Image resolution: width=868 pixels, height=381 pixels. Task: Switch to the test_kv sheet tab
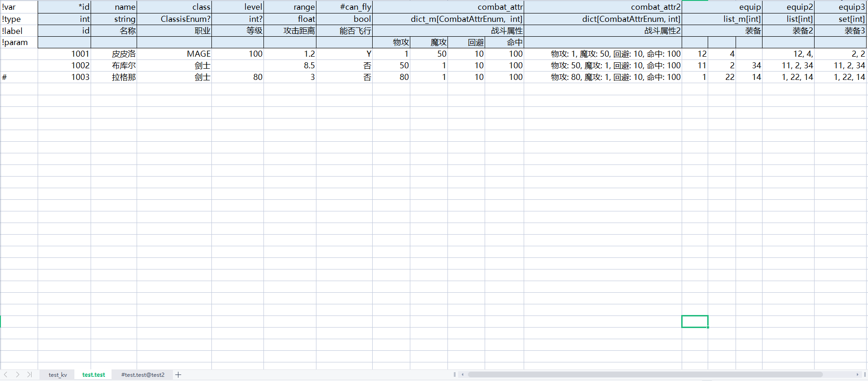click(58, 374)
